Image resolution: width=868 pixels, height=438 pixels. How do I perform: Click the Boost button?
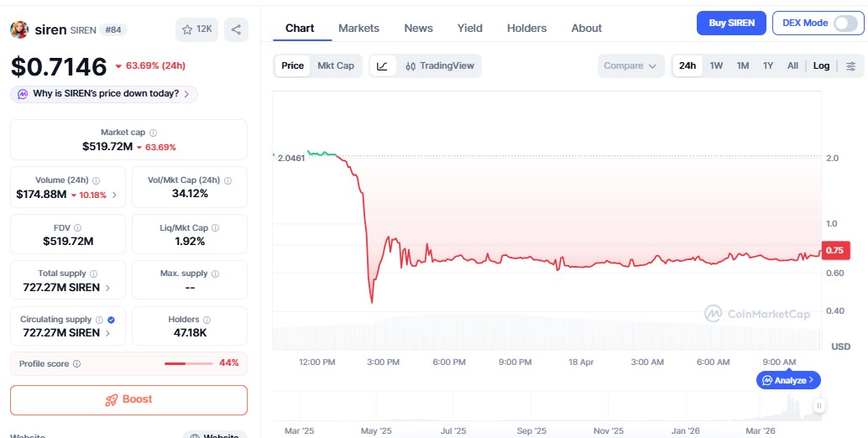[x=129, y=400]
